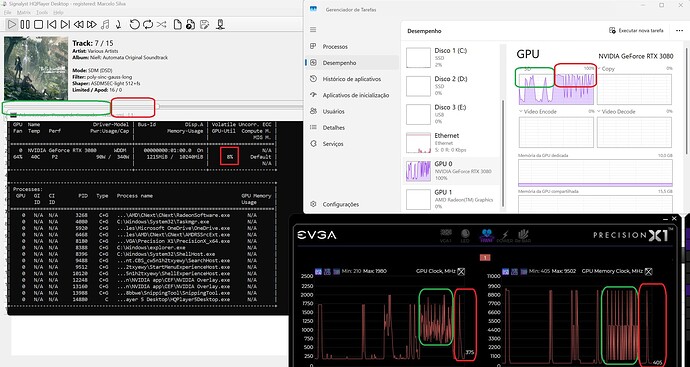
Task: Open the Copy graph engine dropdown
Action: [x=606, y=69]
